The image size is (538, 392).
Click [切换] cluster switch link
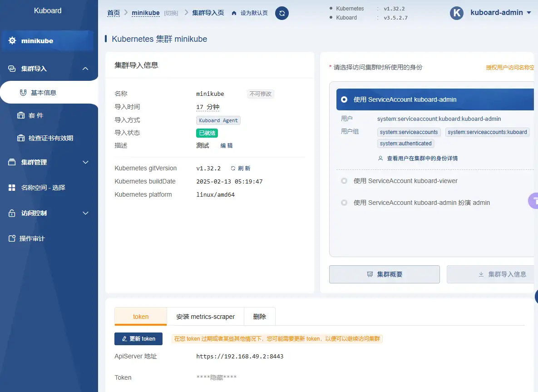(x=171, y=13)
